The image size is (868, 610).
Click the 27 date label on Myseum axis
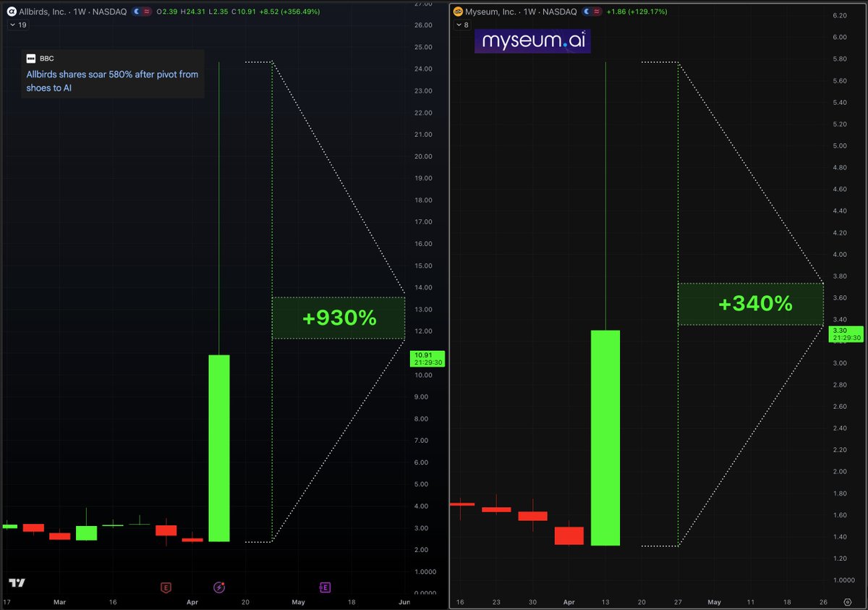(x=678, y=602)
